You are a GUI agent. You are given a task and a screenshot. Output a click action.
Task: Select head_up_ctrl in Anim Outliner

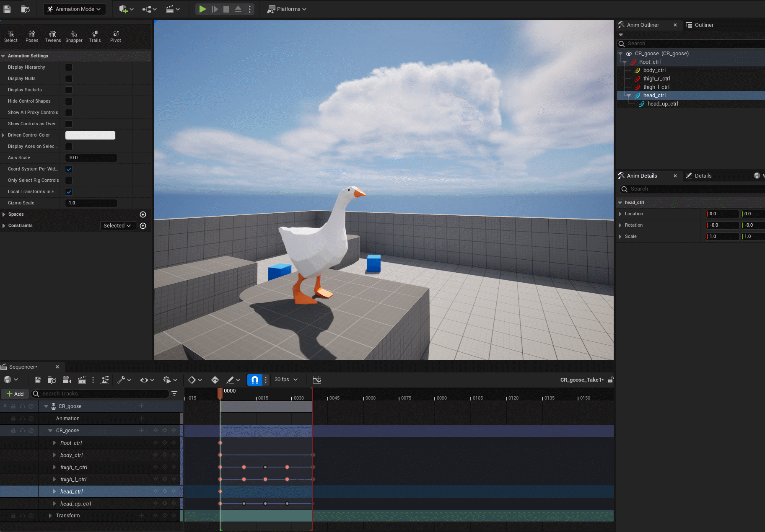(x=663, y=104)
